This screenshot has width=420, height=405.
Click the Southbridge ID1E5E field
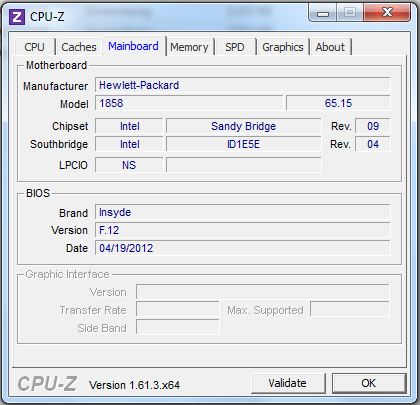click(x=244, y=144)
